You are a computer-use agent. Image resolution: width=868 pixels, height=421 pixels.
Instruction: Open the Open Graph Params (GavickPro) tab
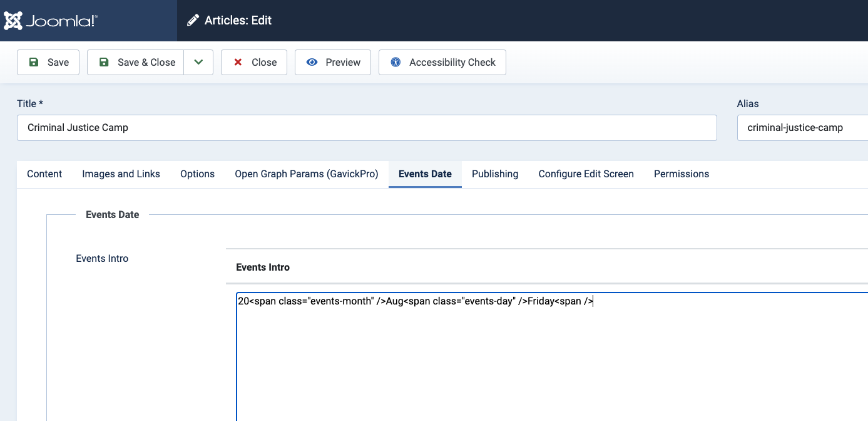coord(306,174)
